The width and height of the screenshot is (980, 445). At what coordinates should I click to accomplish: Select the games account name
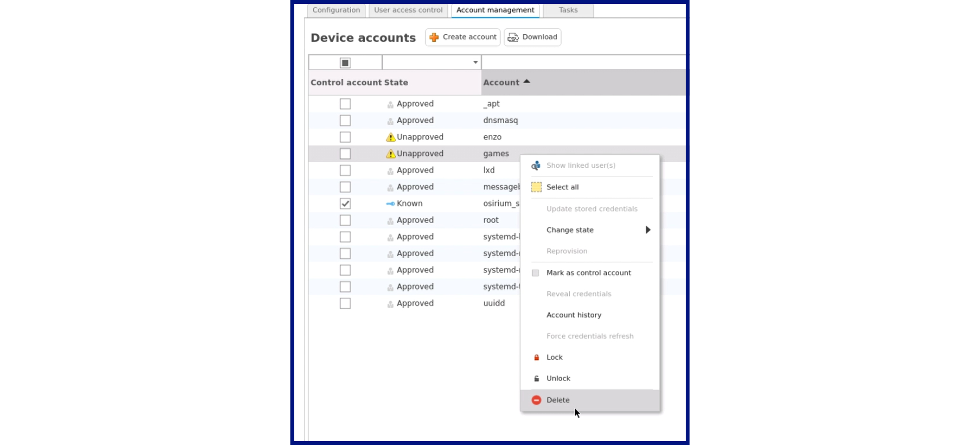click(x=496, y=154)
